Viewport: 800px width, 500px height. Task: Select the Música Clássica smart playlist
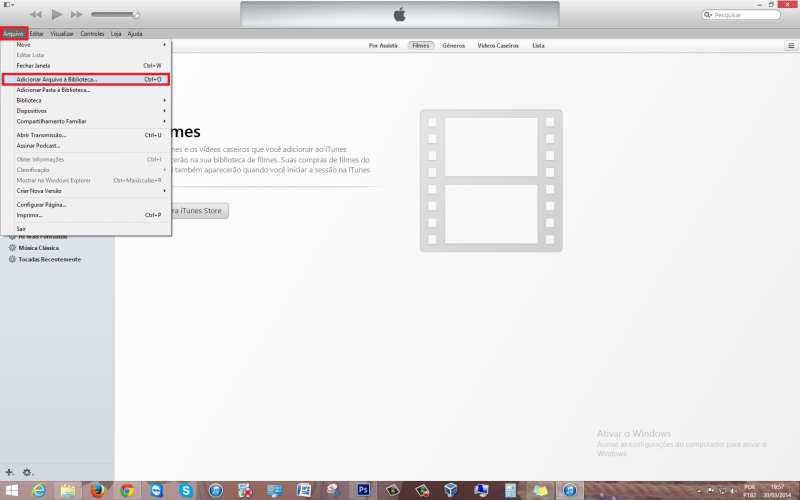coord(38,247)
